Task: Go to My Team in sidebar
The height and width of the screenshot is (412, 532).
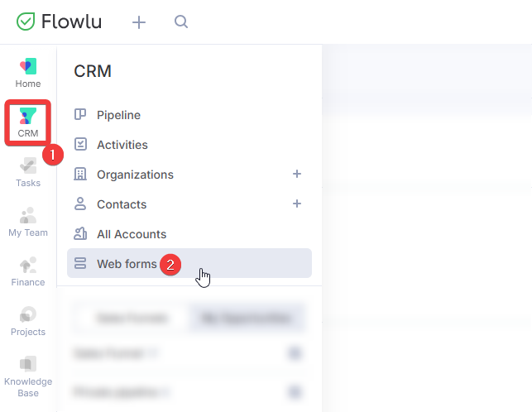Action: pyautogui.click(x=28, y=222)
